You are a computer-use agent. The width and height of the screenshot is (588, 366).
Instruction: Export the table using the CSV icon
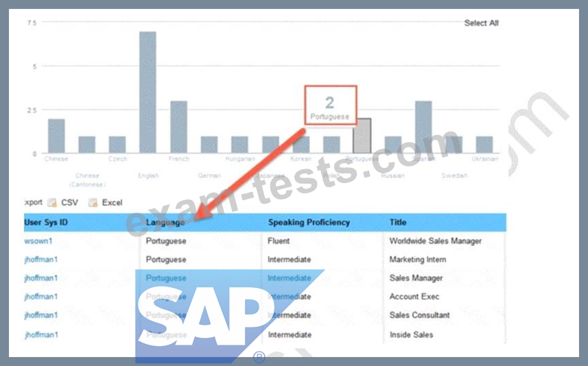point(52,203)
